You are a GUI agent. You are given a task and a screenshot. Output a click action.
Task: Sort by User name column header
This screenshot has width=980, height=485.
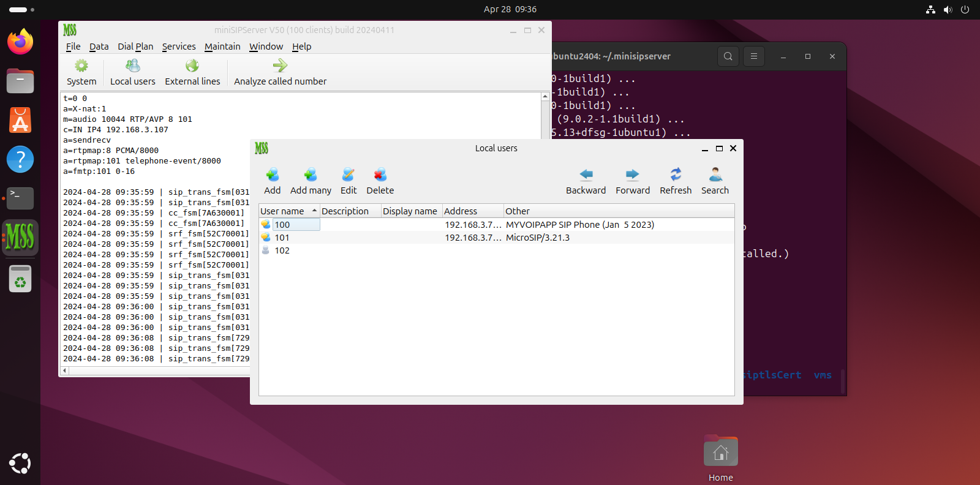[289, 211]
